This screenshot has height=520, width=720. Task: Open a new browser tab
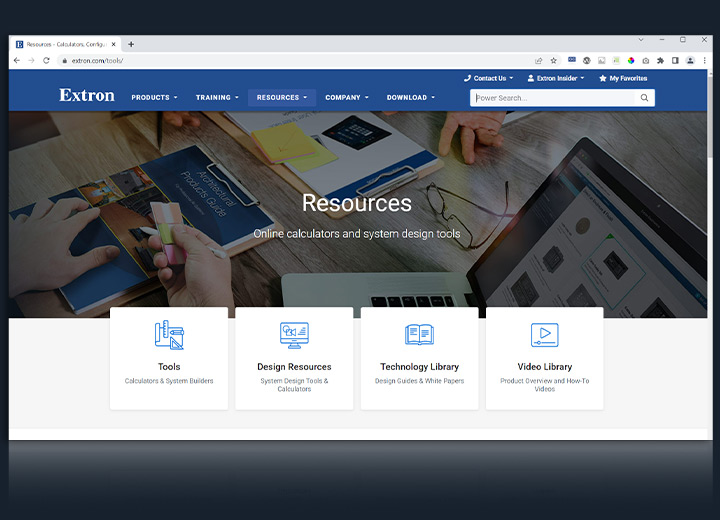tap(131, 44)
